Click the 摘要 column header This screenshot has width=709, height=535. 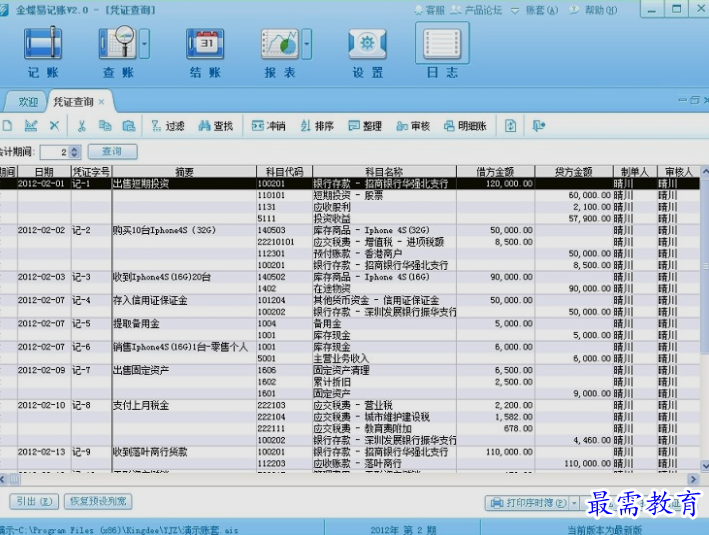[184, 172]
